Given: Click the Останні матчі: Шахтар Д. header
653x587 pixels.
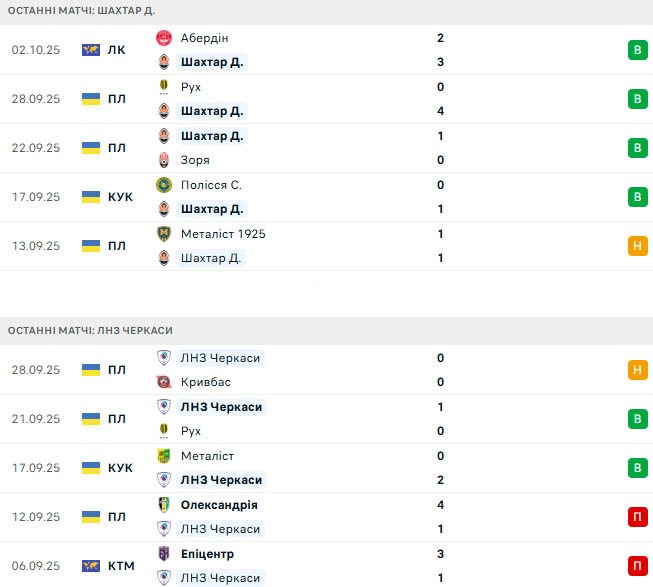Looking at the screenshot, I should (x=81, y=10).
